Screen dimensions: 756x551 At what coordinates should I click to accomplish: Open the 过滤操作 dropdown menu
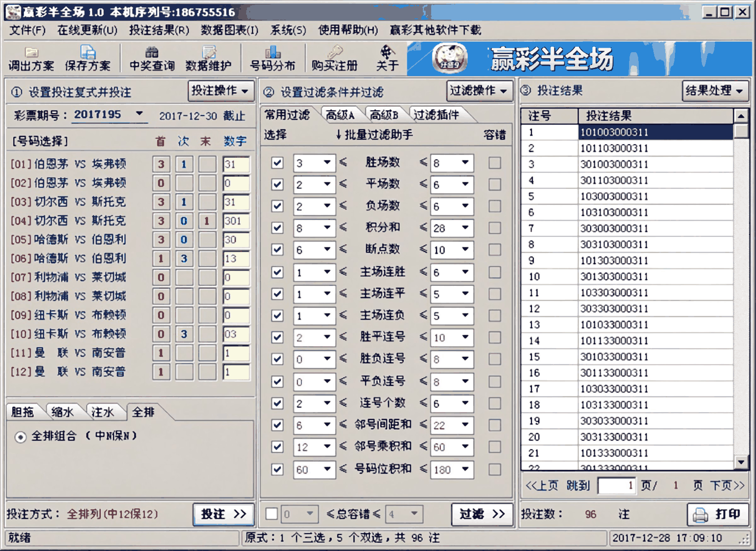click(479, 91)
